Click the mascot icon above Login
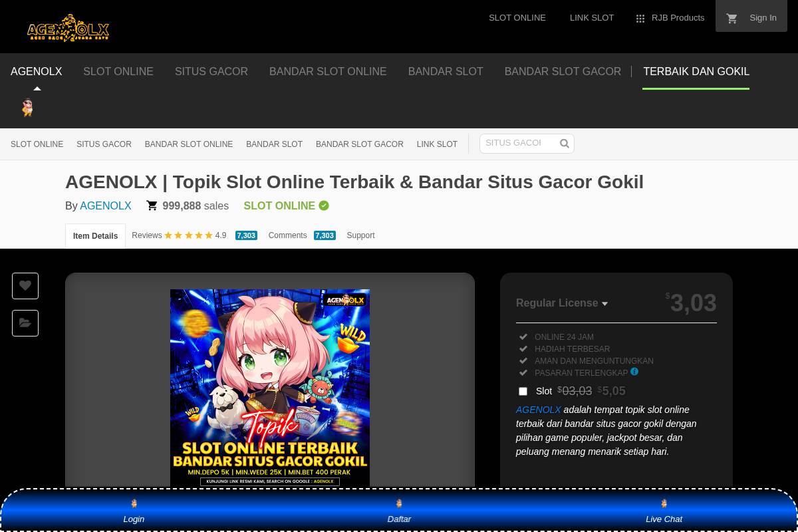The image size is (798, 532). [134, 503]
